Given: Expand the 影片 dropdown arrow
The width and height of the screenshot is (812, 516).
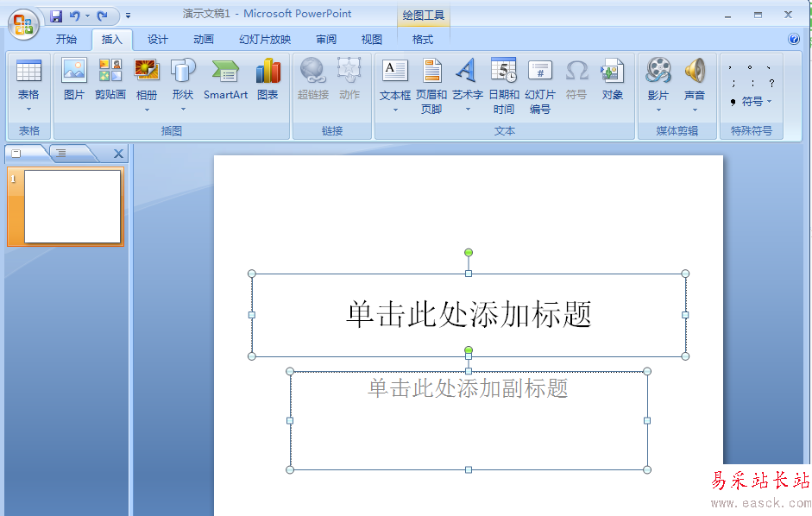Looking at the screenshot, I should (x=658, y=110).
